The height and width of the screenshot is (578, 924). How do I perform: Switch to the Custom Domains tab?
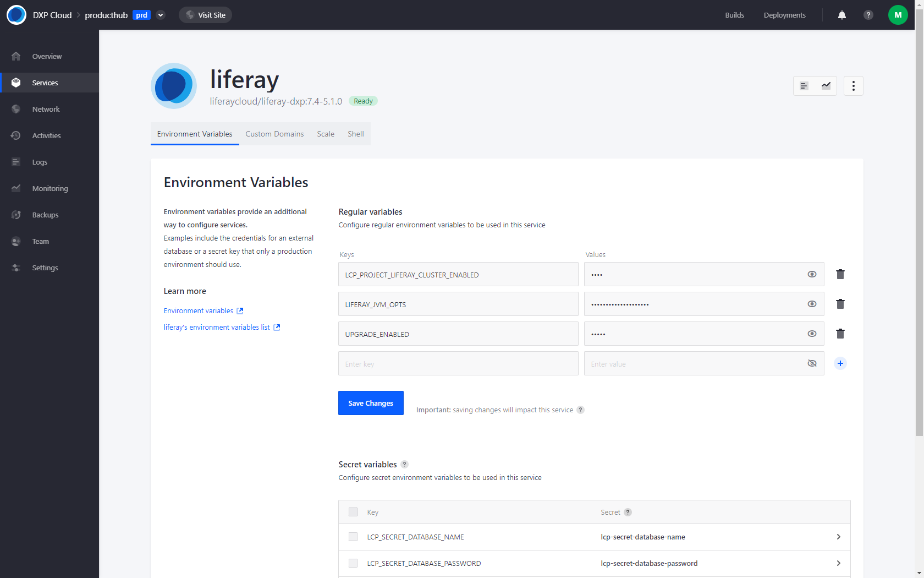pos(274,134)
